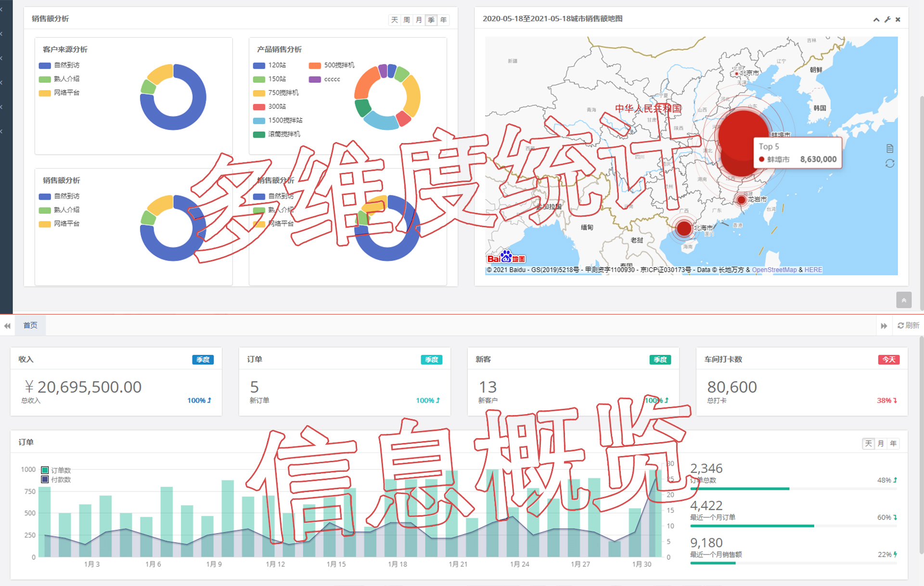Toggle 熟人介绍 legend in 客户来源分析

click(x=59, y=79)
